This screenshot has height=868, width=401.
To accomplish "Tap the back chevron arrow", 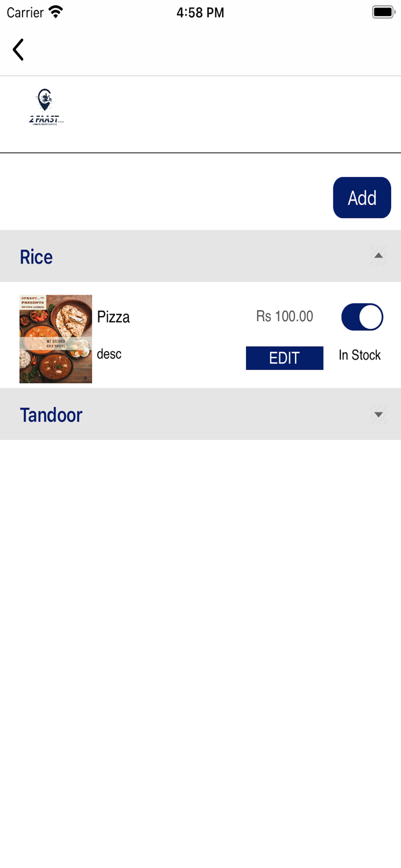I will (19, 50).
